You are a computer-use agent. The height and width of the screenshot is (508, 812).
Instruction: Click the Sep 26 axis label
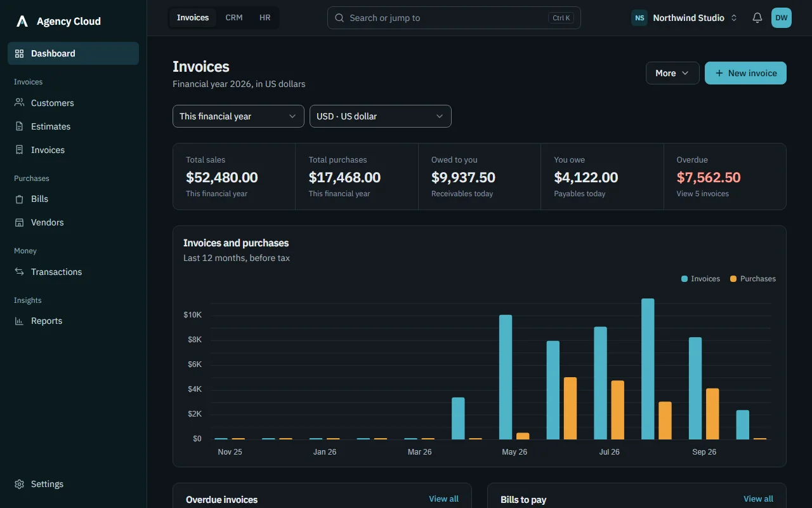(x=704, y=452)
